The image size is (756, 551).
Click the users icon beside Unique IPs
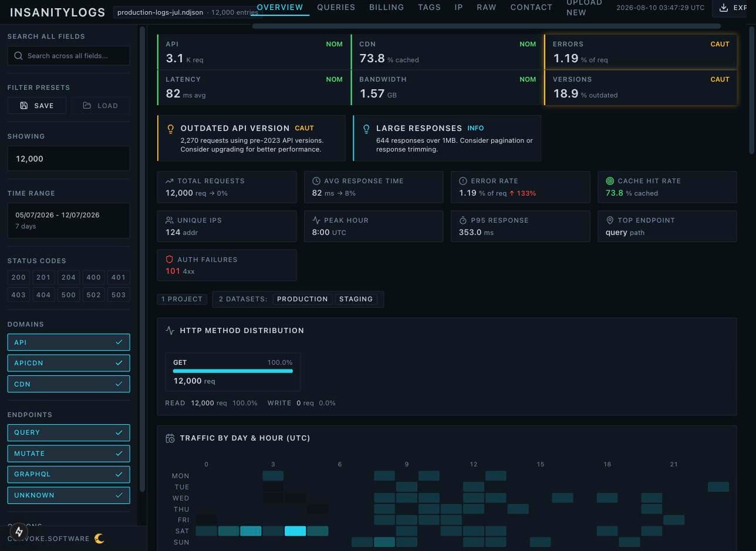point(170,220)
